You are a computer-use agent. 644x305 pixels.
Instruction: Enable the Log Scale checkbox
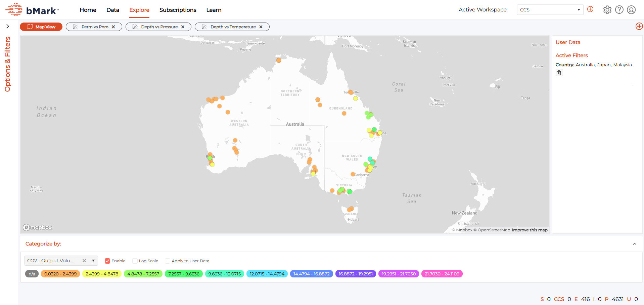(x=135, y=261)
